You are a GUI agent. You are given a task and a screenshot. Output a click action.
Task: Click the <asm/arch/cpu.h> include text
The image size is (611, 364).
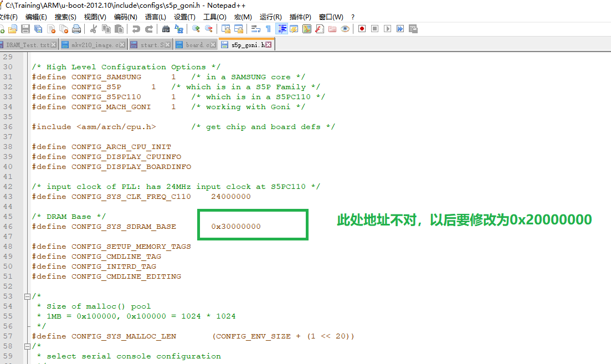pos(116,127)
